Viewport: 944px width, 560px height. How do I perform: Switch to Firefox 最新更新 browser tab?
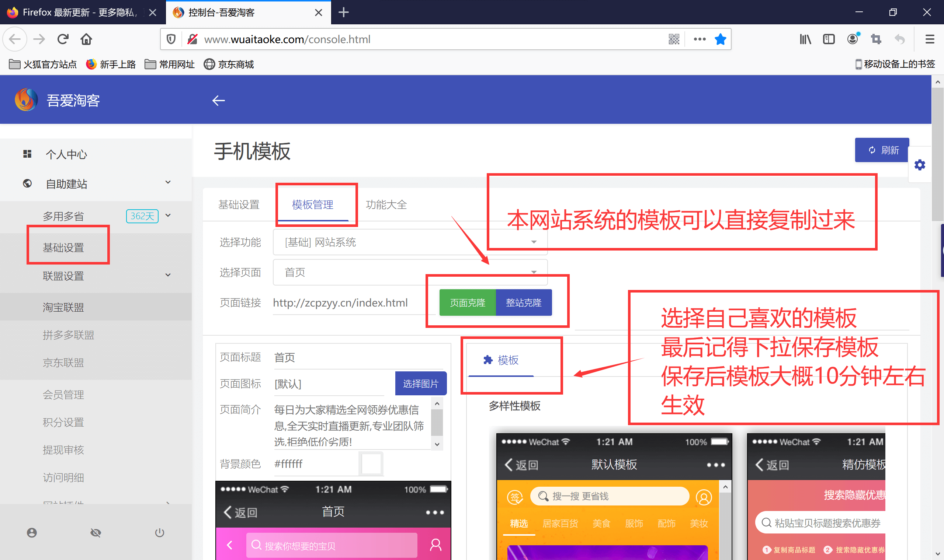click(x=79, y=13)
